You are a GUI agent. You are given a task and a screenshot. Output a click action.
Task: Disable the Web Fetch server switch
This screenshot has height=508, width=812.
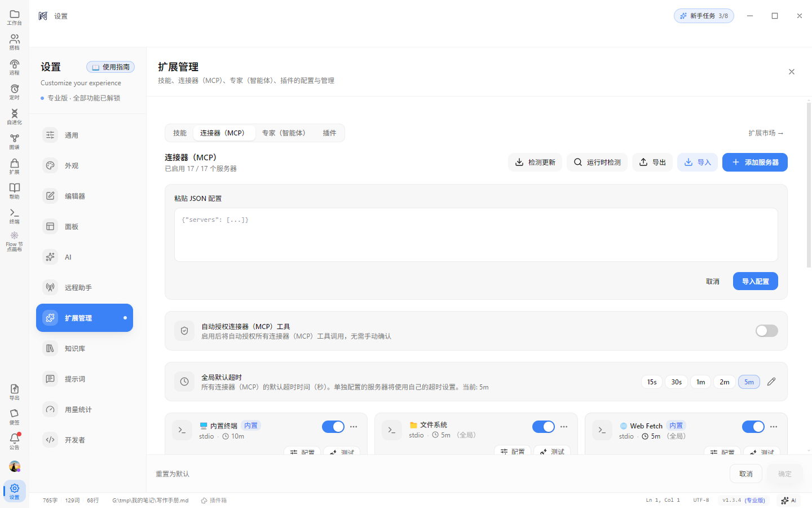[753, 427]
